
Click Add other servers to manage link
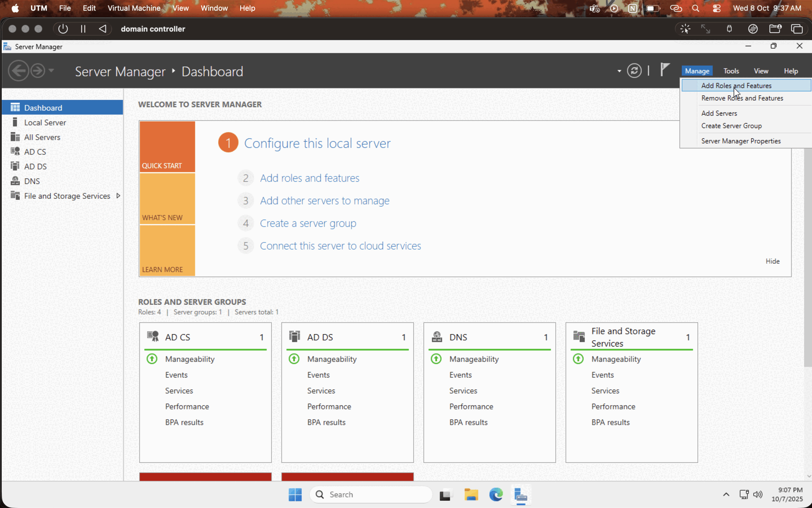point(324,201)
